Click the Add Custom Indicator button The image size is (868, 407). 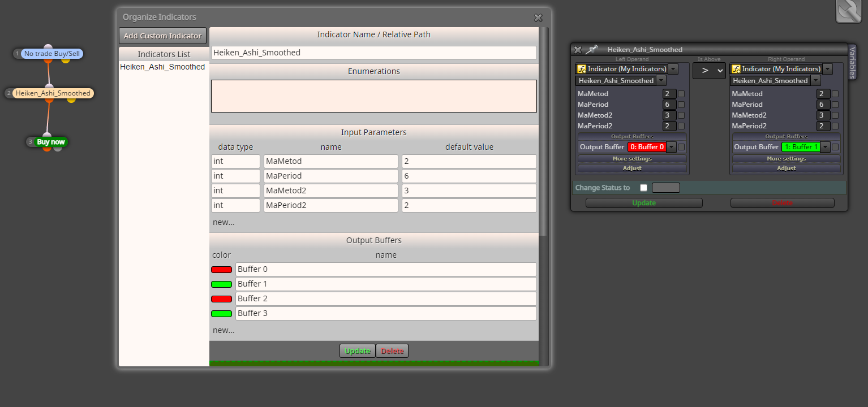tap(162, 36)
